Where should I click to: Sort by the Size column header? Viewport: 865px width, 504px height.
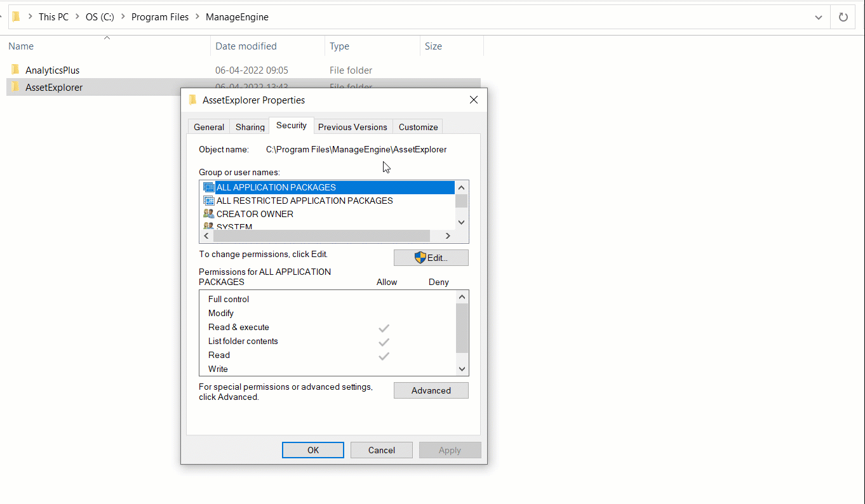pyautogui.click(x=452, y=46)
